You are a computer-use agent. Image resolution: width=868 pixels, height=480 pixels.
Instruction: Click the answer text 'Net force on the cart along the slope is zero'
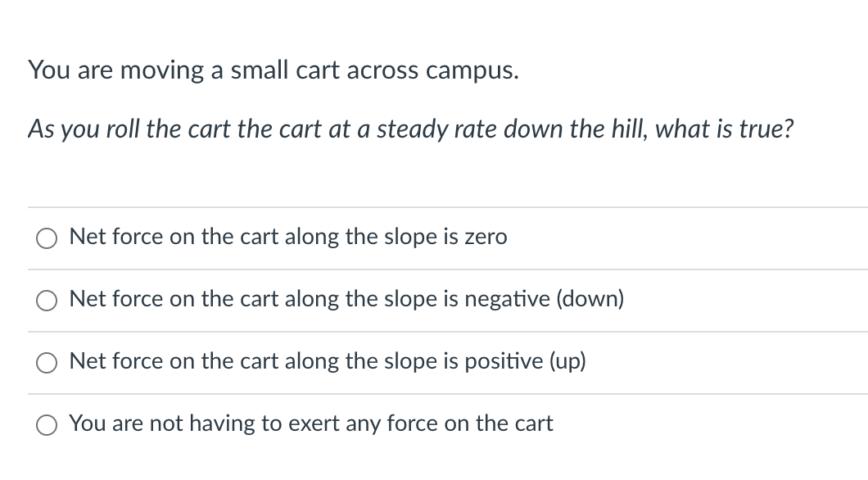288,237
